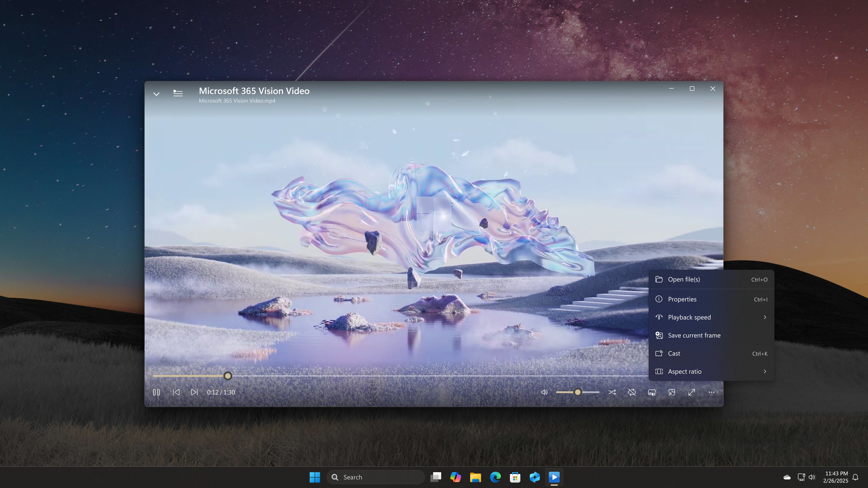Launch Copilot from the taskbar
The height and width of the screenshot is (488, 868).
(x=456, y=477)
